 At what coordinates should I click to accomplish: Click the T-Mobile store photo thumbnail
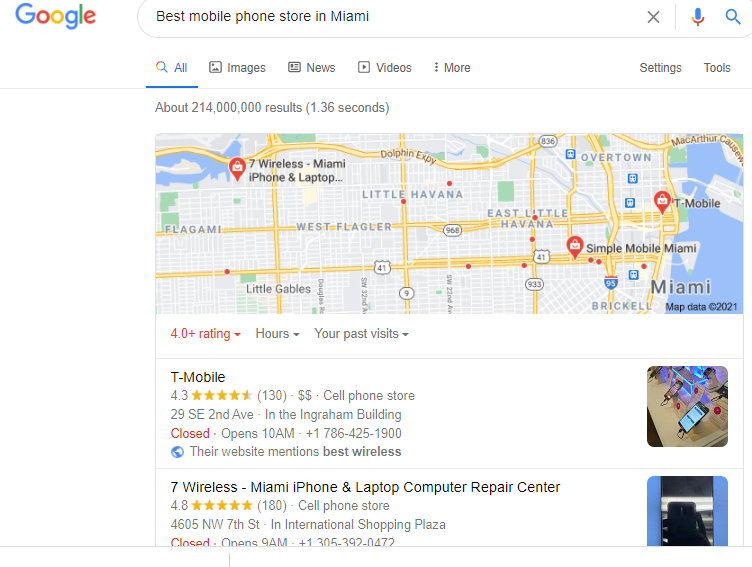point(687,406)
